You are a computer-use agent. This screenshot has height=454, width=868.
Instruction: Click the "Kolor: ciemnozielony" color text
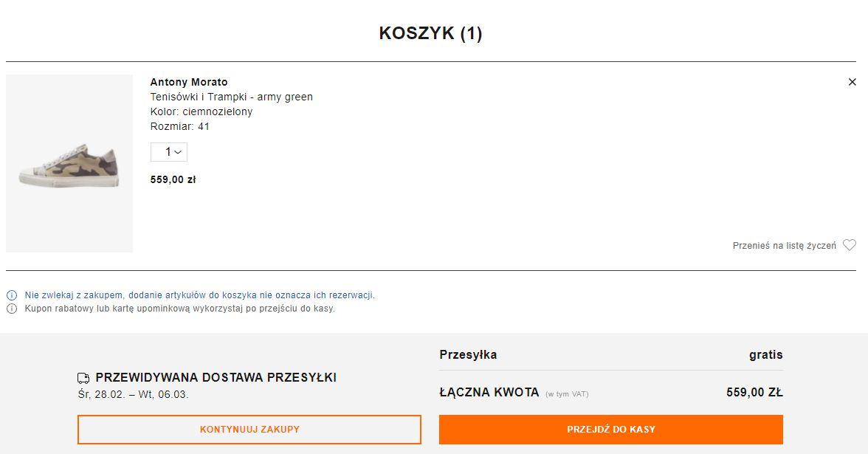pos(201,111)
